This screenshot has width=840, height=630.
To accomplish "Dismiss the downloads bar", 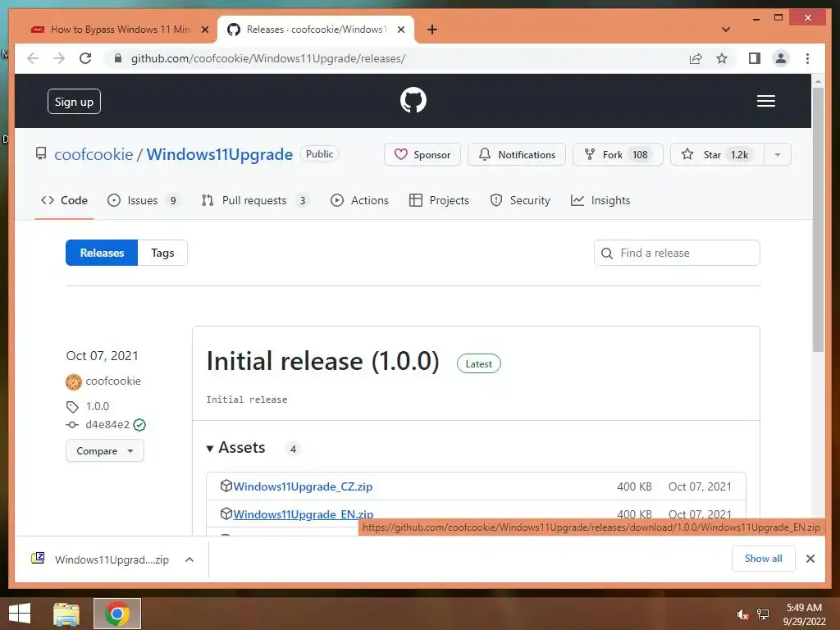I will click(x=810, y=559).
